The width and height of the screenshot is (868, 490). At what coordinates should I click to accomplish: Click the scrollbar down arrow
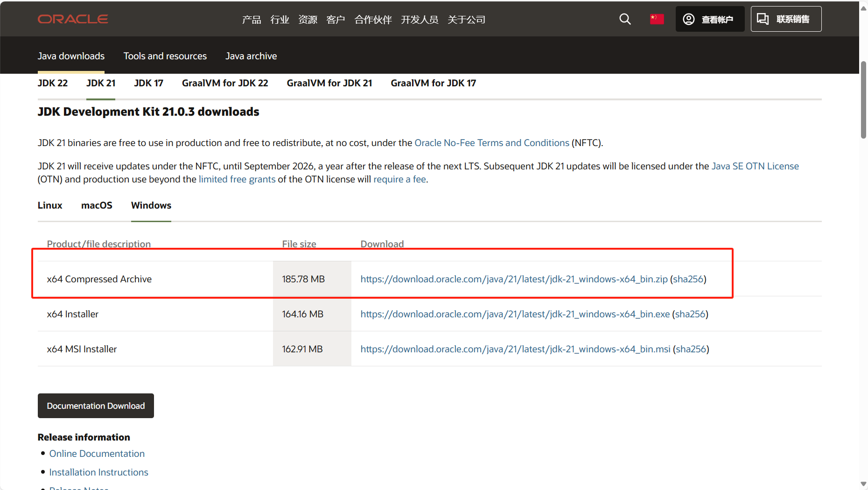[x=863, y=484]
